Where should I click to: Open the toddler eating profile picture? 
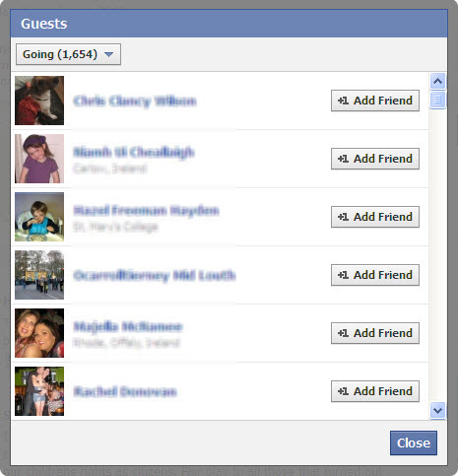(39, 217)
